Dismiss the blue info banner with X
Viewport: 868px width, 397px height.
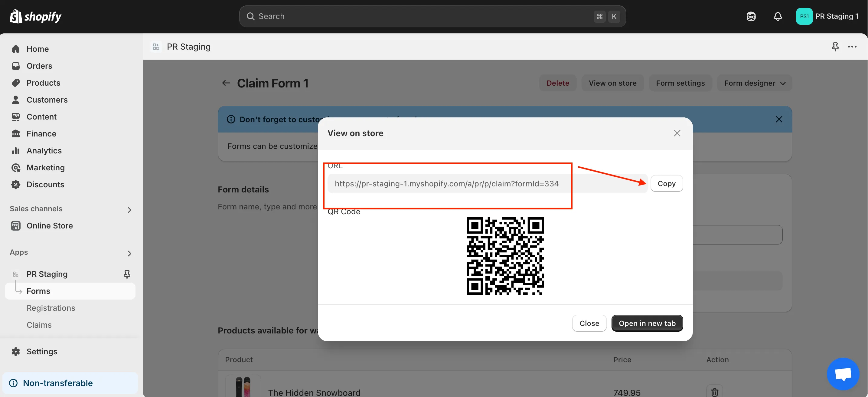[779, 119]
